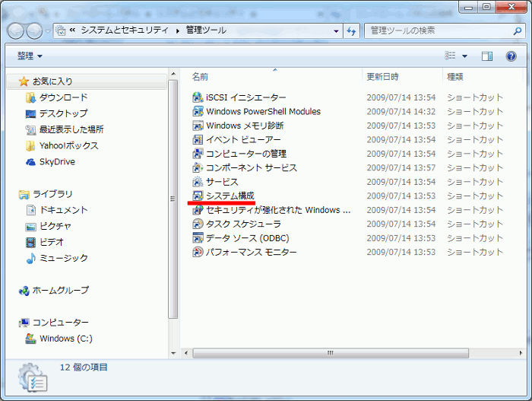
Task: Open the help question mark icon
Action: coord(511,56)
